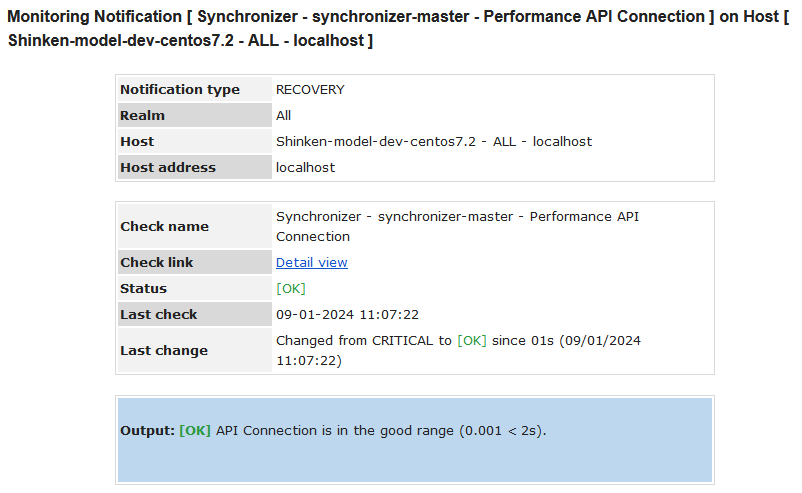This screenshot has width=802, height=493.
Task: Click the Monitoring Notification title heading
Action: 400,29
